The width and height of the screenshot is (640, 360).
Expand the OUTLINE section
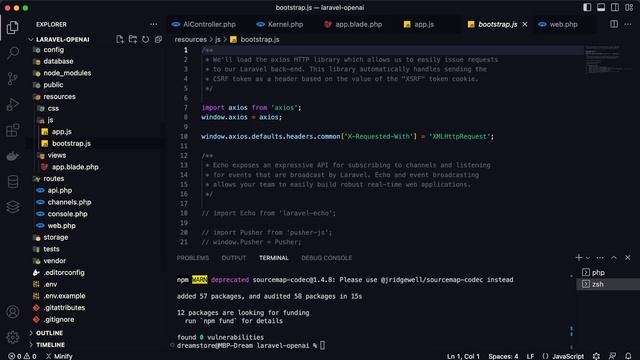click(49, 333)
